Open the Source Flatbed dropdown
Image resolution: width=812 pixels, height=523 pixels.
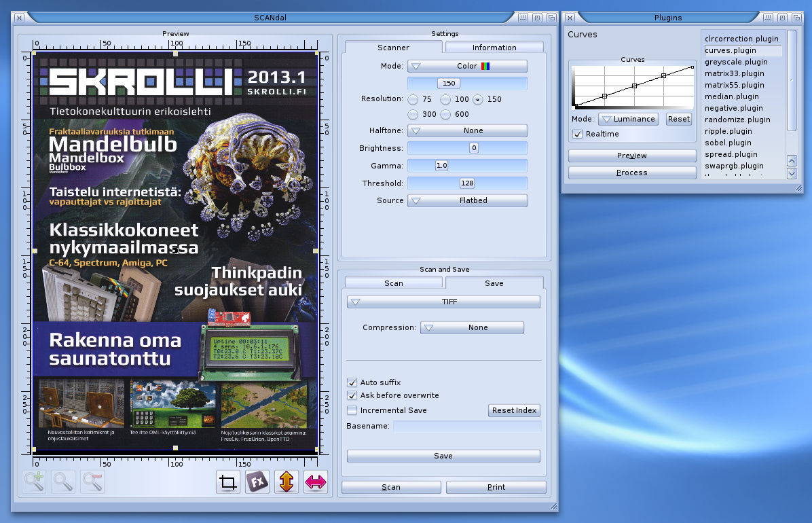click(467, 200)
